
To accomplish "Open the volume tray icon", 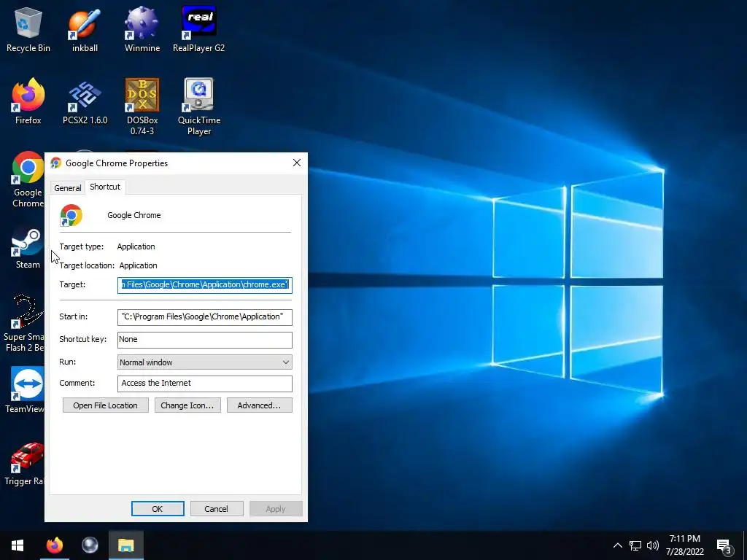I will pos(653,545).
